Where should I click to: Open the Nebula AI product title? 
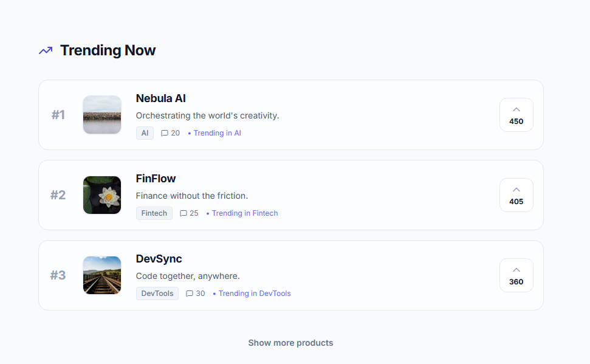[x=160, y=98]
